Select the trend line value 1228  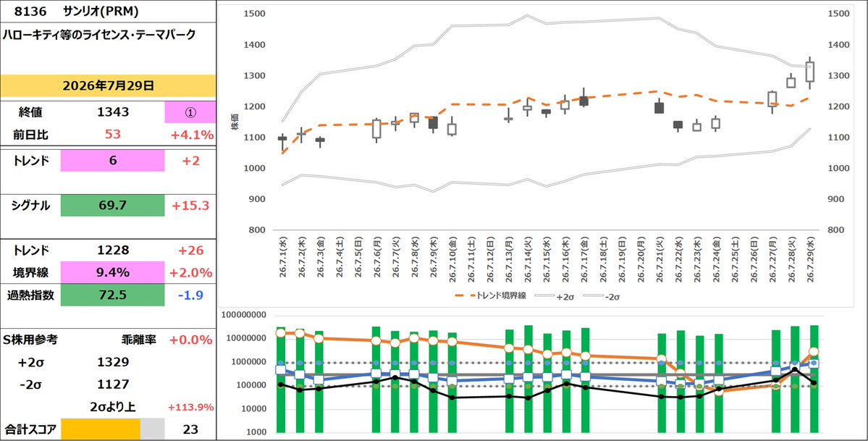(113, 251)
